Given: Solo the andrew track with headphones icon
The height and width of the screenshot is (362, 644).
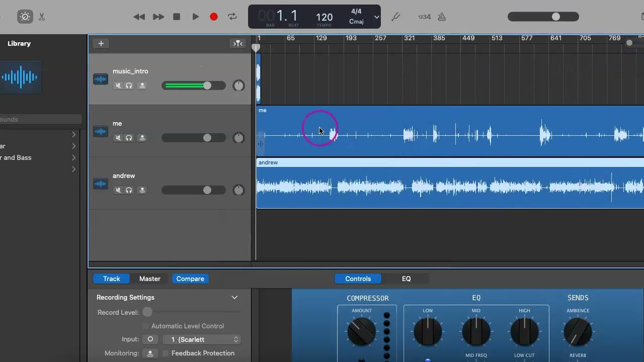Looking at the screenshot, I should pyautogui.click(x=129, y=190).
